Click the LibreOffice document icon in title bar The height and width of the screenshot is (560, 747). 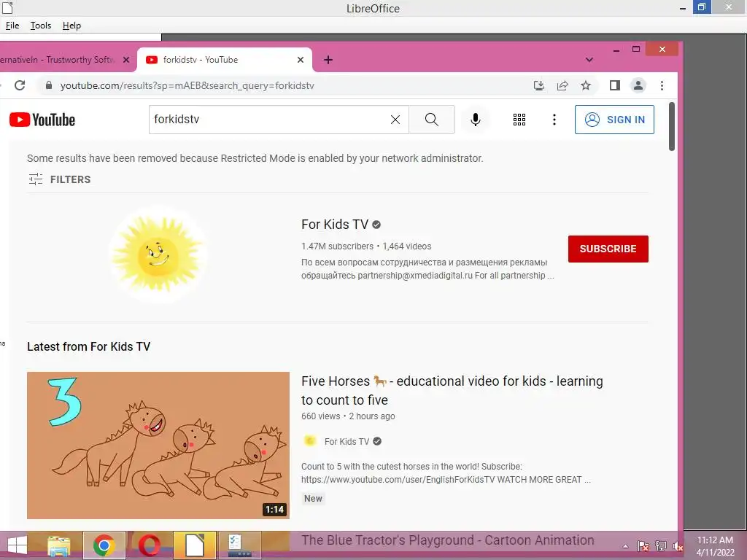click(7, 7)
